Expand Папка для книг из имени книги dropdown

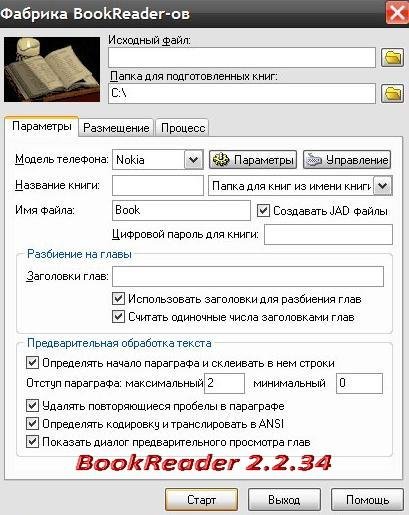[x=383, y=186]
